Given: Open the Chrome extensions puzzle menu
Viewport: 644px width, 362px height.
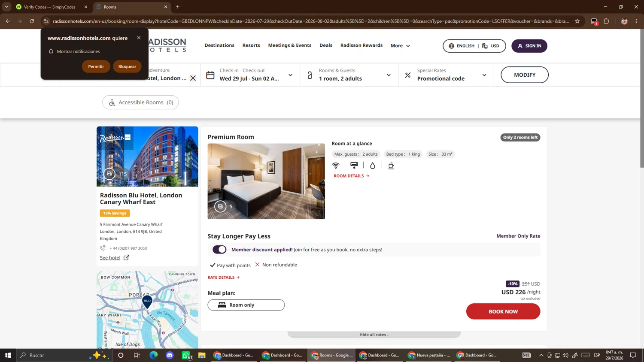Looking at the screenshot, I should [606, 21].
